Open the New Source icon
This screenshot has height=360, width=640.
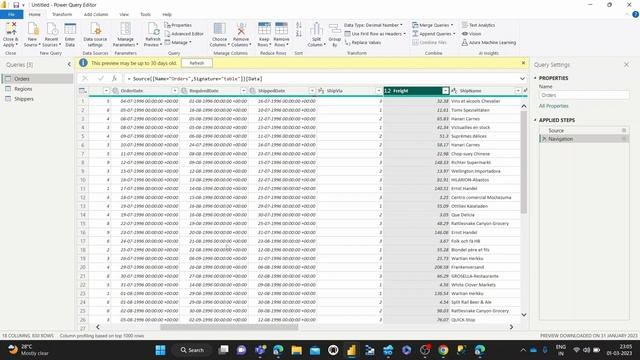point(33,29)
